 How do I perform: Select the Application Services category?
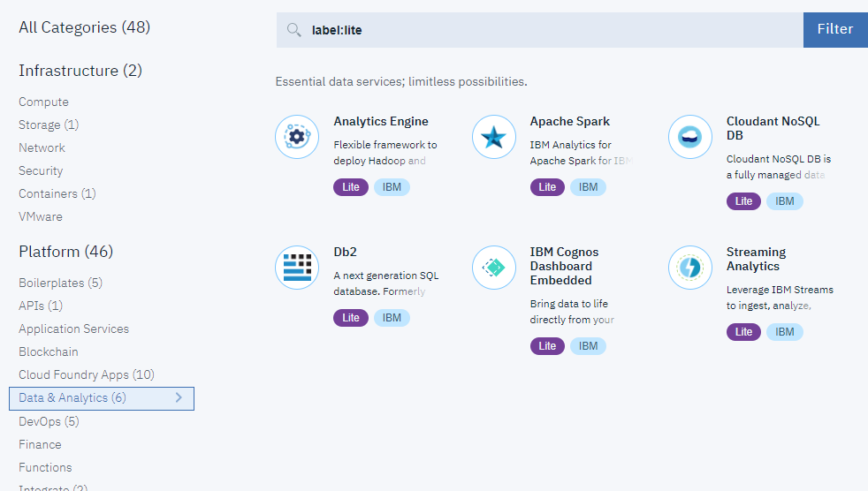[73, 329]
